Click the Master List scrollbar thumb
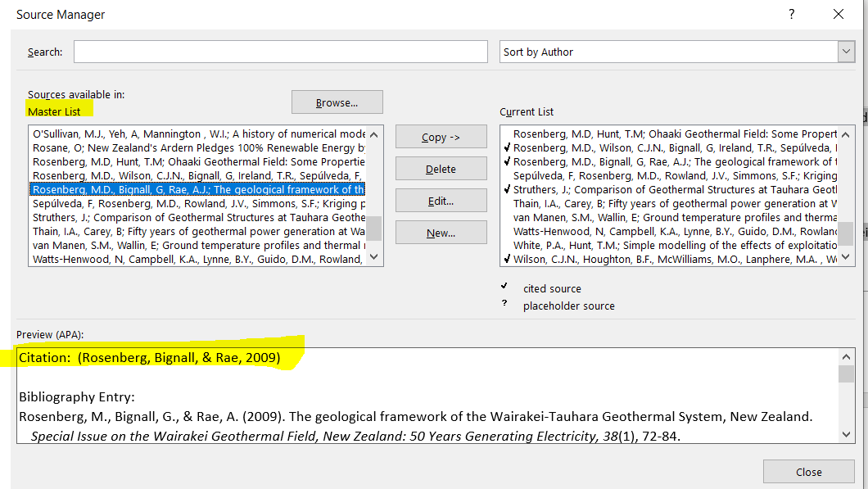The width and height of the screenshot is (868, 489). click(374, 229)
